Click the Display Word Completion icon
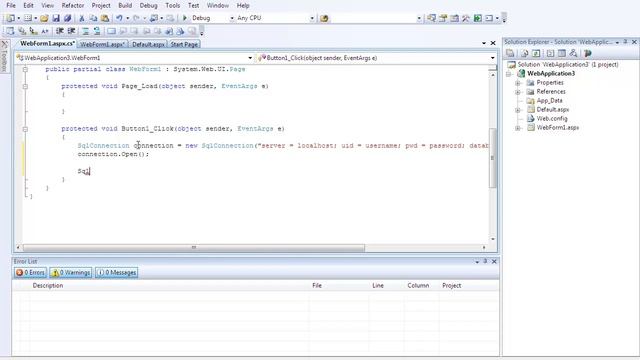Viewport: 640px width, 360px height. click(x=45, y=31)
